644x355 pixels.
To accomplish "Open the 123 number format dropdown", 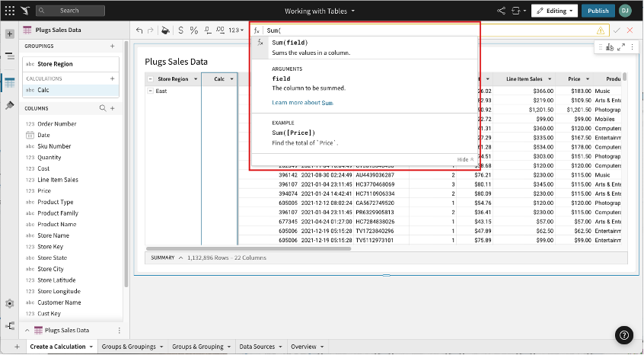I will 236,30.
